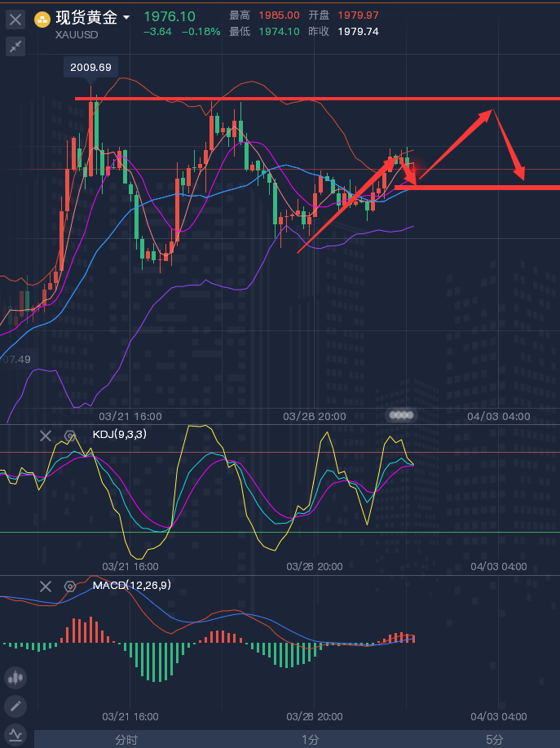Click the price change −3.64
This screenshot has width=560, height=748.
[x=158, y=32]
